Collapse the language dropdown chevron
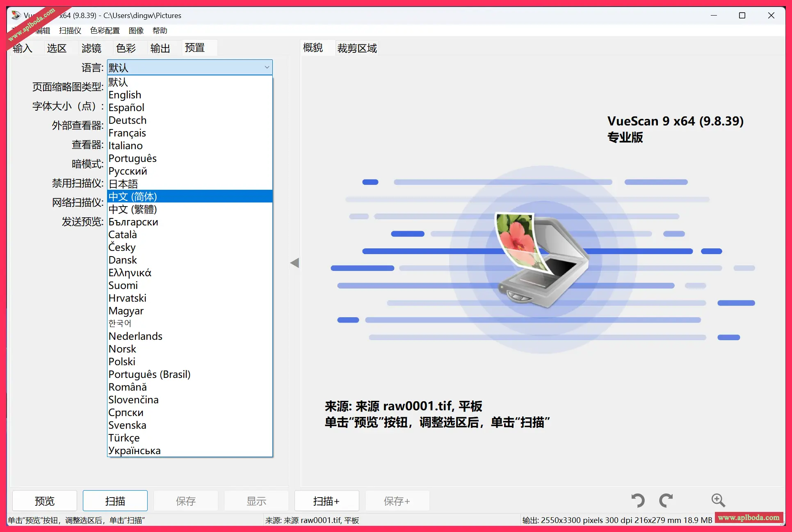Screen dimensions: 792x532 click(x=267, y=68)
